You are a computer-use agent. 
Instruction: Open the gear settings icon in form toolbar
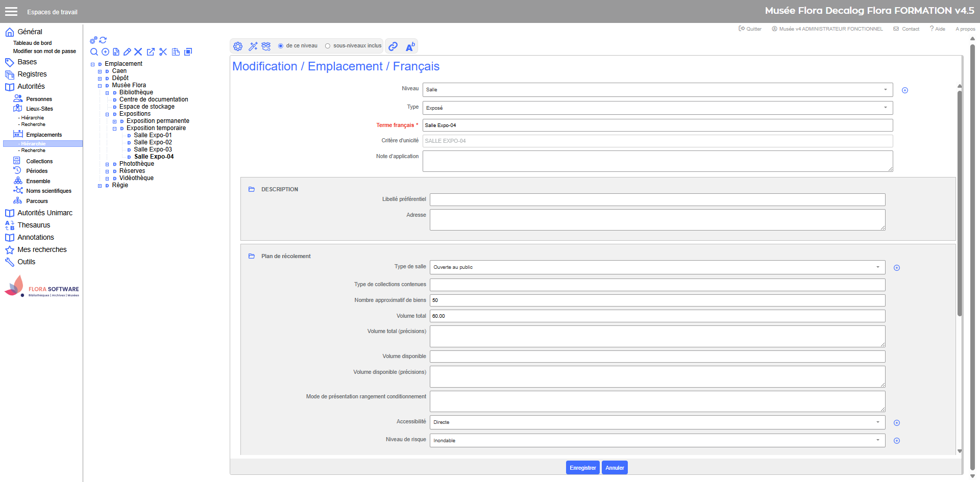(x=238, y=46)
